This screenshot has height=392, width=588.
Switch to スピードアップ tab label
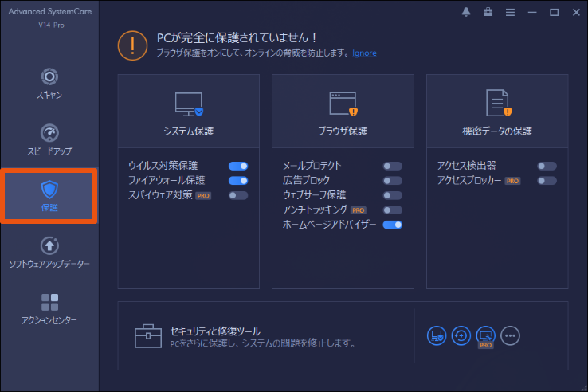click(x=49, y=151)
